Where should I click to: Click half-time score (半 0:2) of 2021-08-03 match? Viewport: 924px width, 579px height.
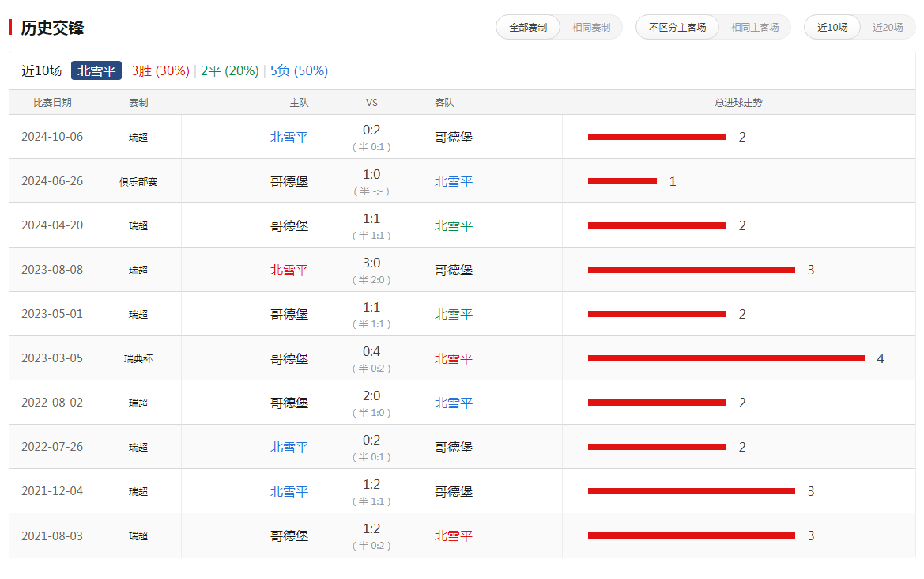coord(371,546)
